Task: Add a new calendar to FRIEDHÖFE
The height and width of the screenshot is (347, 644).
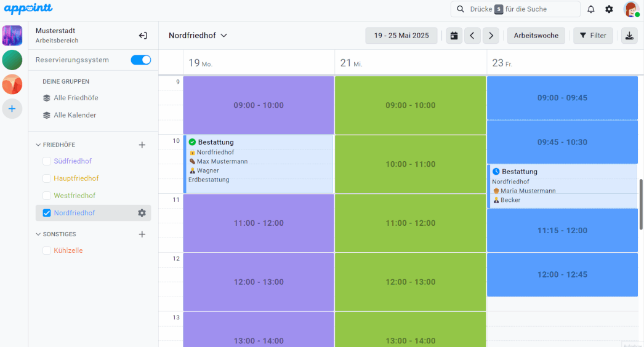Action: coord(142,145)
